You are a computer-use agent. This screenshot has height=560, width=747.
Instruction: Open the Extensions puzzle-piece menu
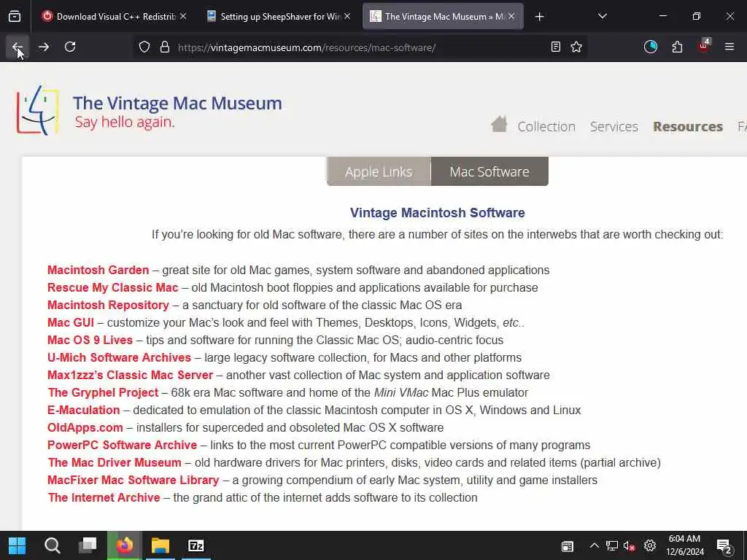point(677,47)
